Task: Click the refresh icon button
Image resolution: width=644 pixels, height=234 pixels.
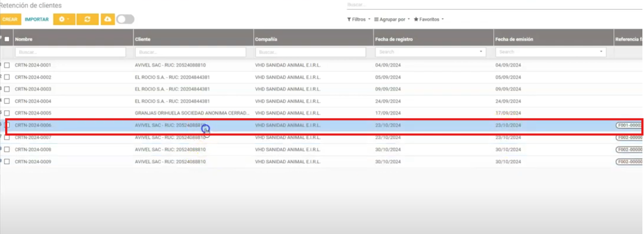Action: click(87, 19)
